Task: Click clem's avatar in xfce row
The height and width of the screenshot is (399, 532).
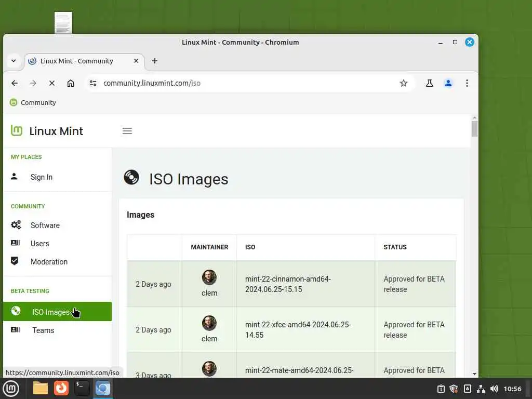Action: coord(209,323)
